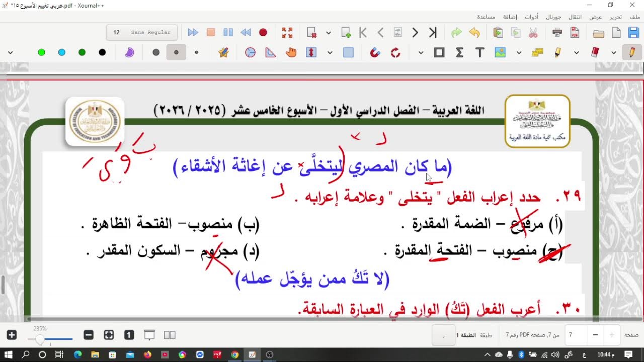Open the انتقال menu
644x362 pixels.
[x=575, y=17]
